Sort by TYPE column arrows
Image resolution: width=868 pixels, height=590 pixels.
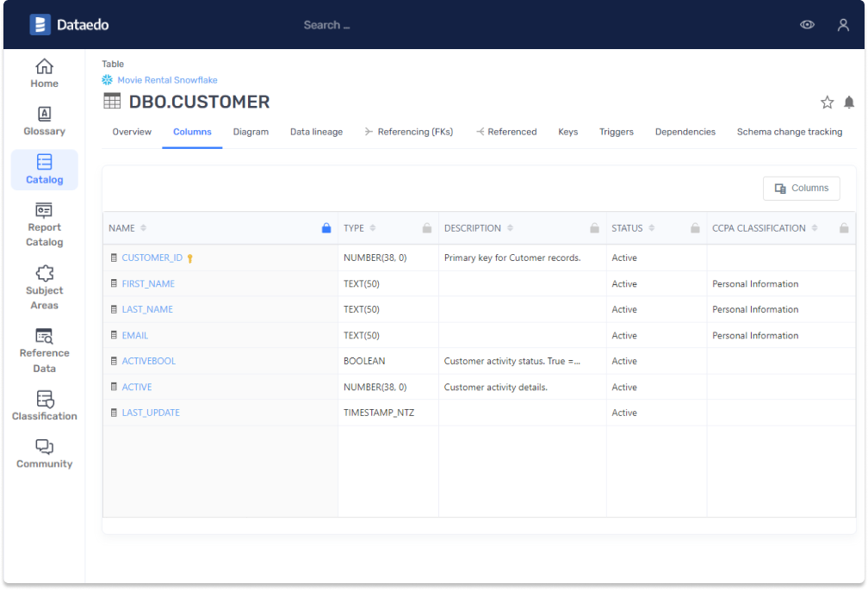pyautogui.click(x=373, y=228)
